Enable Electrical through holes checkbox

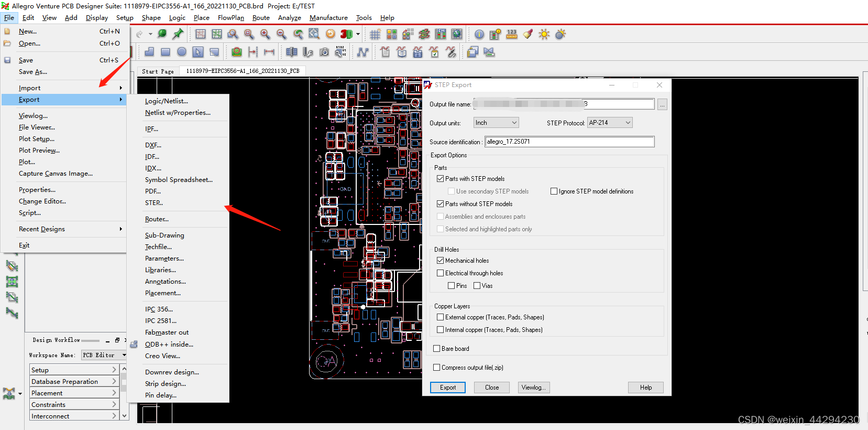[440, 273]
